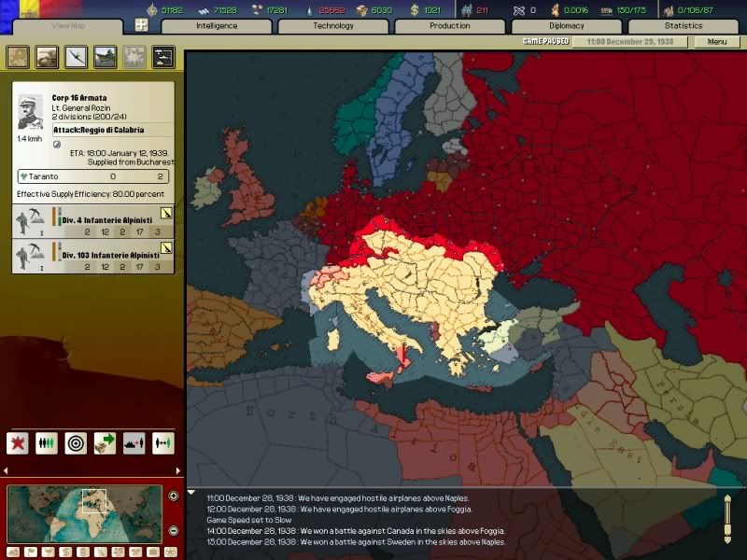
Task: Click the Taranto location box
Action: tap(93, 176)
